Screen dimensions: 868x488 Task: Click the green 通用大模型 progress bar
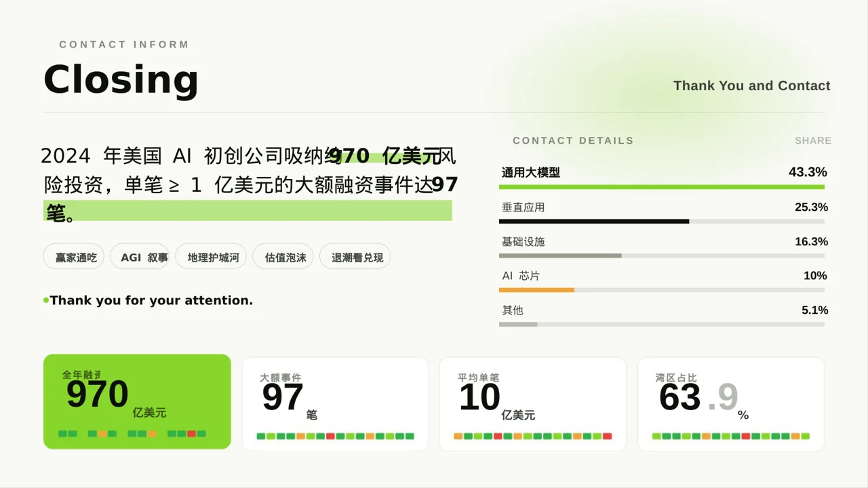(662, 187)
